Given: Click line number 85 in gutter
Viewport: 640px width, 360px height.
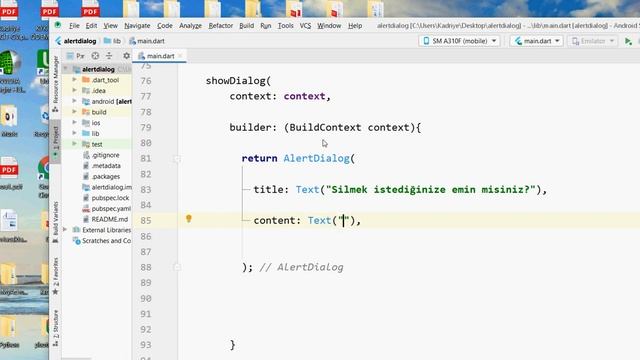Looking at the screenshot, I should tap(146, 220).
